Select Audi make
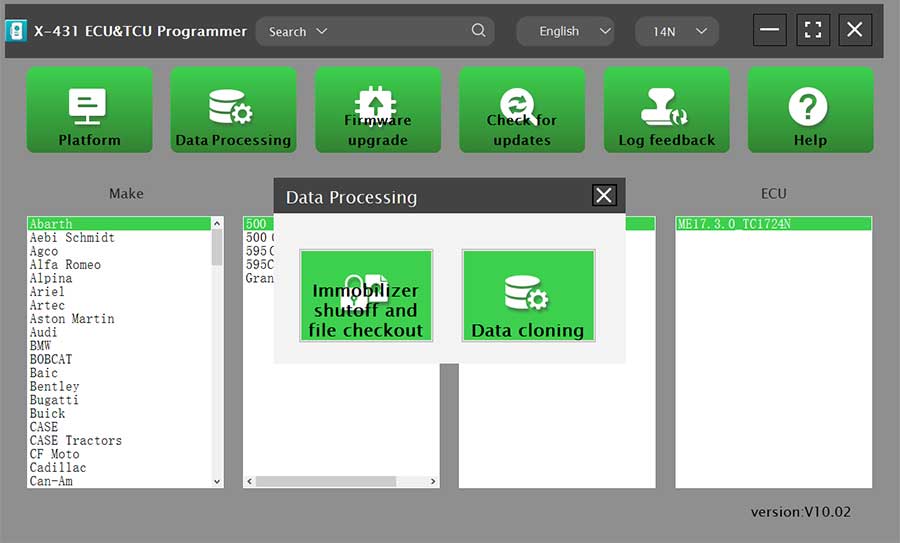Viewport: 900px width, 543px height. point(119,332)
